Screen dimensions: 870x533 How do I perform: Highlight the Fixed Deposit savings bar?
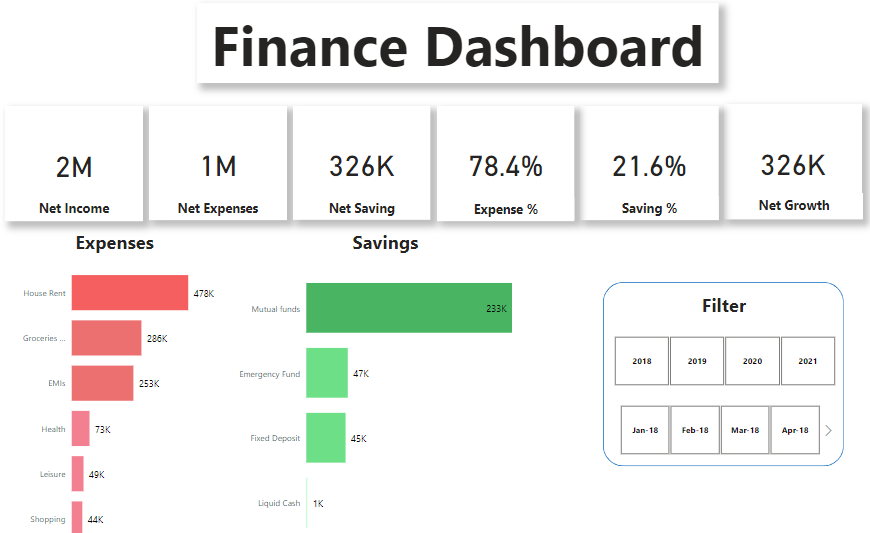pyautogui.click(x=326, y=438)
